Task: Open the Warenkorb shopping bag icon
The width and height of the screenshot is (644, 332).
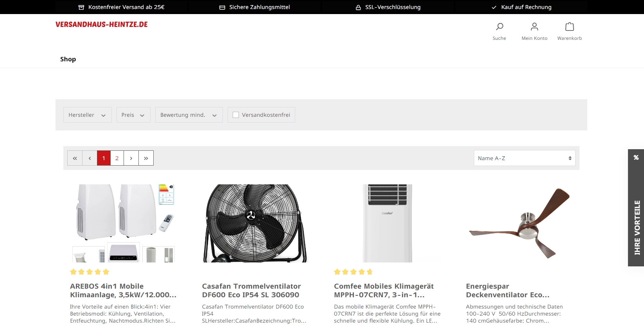Action: point(570,27)
